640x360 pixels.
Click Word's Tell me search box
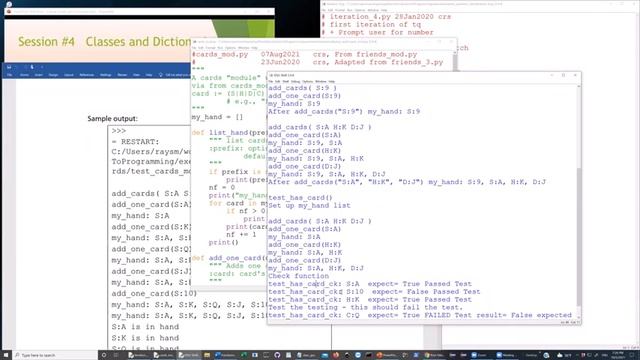[176, 75]
